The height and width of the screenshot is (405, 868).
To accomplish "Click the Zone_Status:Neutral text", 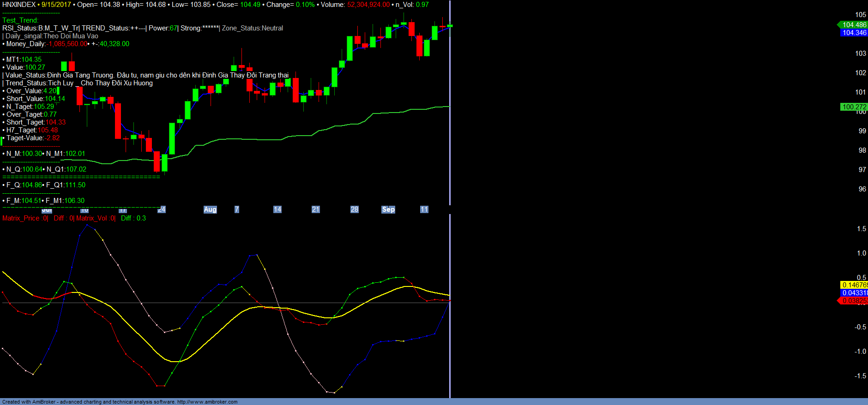I will pyautogui.click(x=253, y=28).
